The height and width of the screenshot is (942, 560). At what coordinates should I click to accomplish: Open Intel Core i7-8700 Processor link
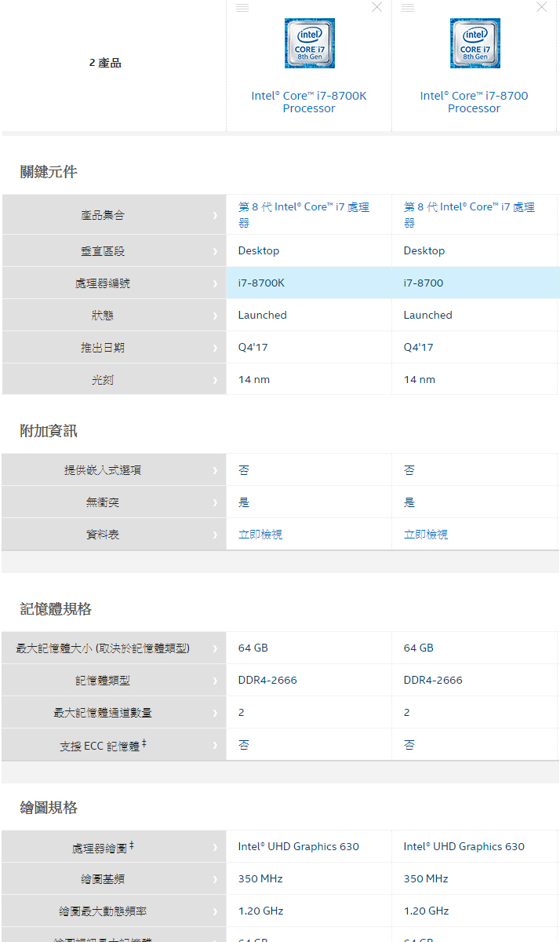click(475, 102)
